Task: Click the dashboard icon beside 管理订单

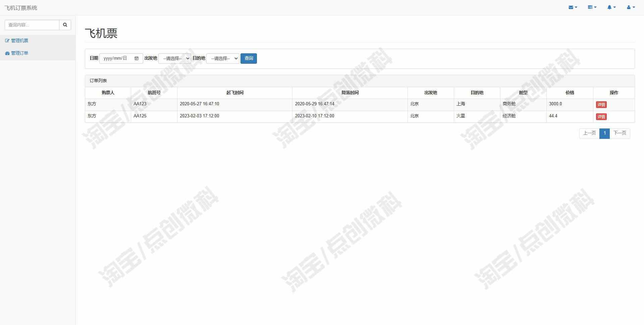Action: (7, 53)
